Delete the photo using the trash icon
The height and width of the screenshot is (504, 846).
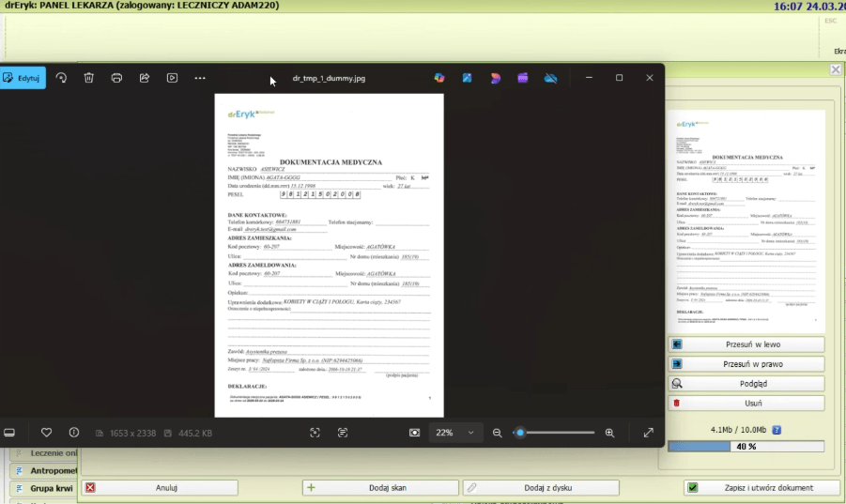[x=88, y=78]
